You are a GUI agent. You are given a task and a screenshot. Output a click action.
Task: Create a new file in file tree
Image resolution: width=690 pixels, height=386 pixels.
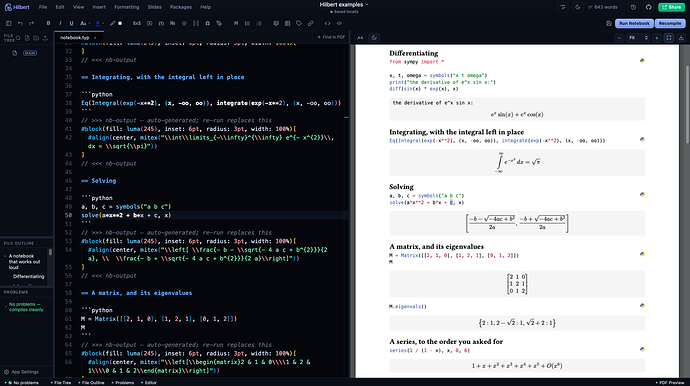pos(27,38)
